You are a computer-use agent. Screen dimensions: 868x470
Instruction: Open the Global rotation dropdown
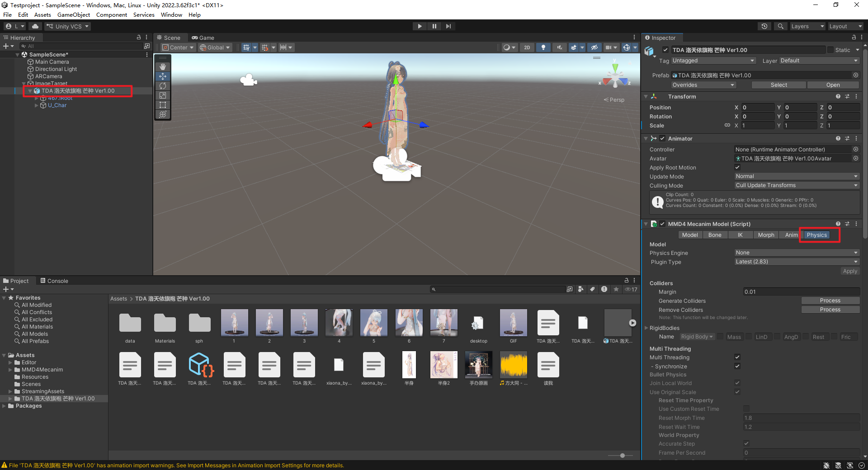(215, 47)
